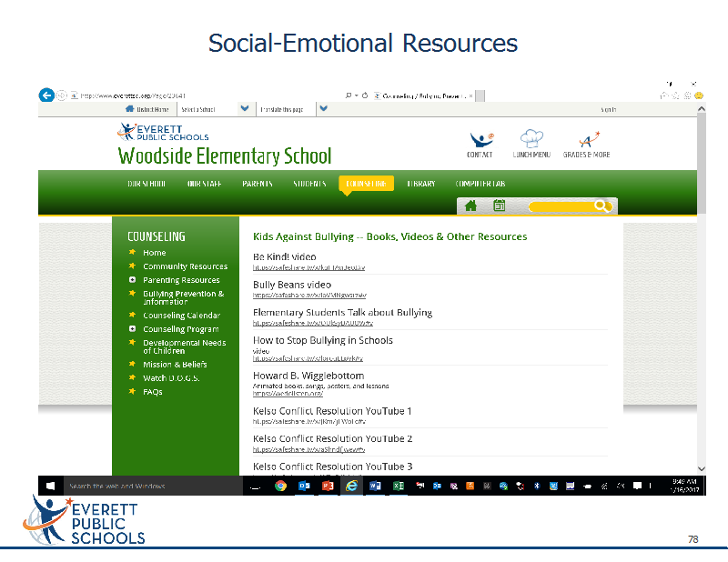
Task: Open the browser Favorites star icon
Action: (676, 95)
